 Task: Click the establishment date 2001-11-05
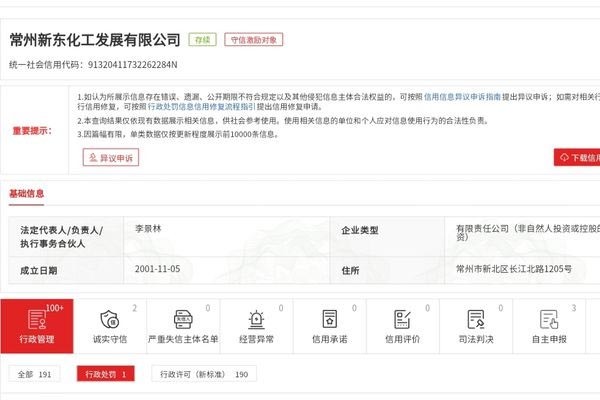[157, 269]
